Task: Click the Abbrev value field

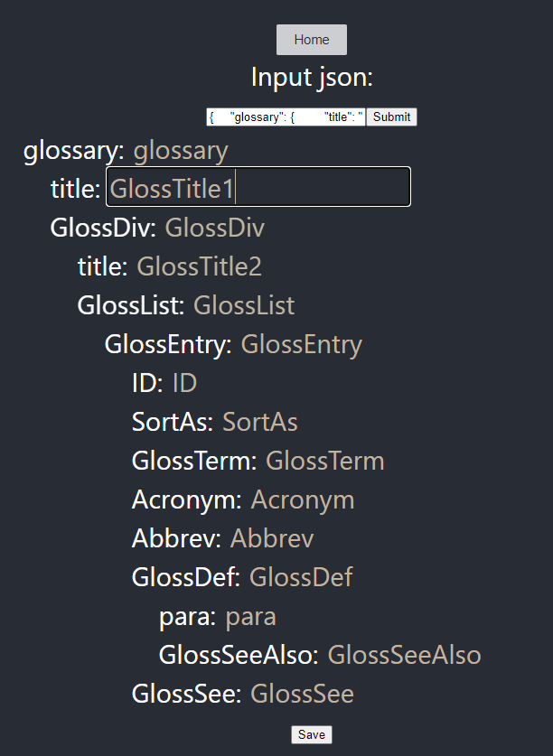Action: point(271,538)
